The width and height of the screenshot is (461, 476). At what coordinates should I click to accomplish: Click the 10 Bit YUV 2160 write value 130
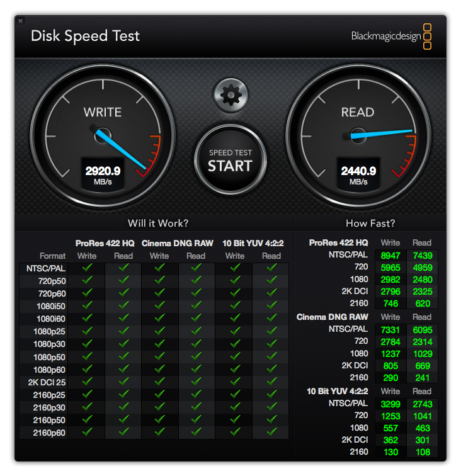click(390, 452)
